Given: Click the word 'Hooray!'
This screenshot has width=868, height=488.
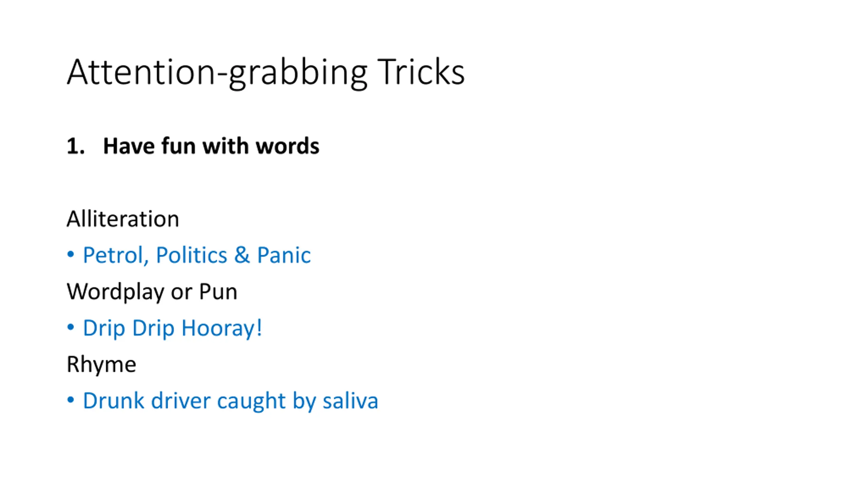Looking at the screenshot, I should (x=222, y=328).
